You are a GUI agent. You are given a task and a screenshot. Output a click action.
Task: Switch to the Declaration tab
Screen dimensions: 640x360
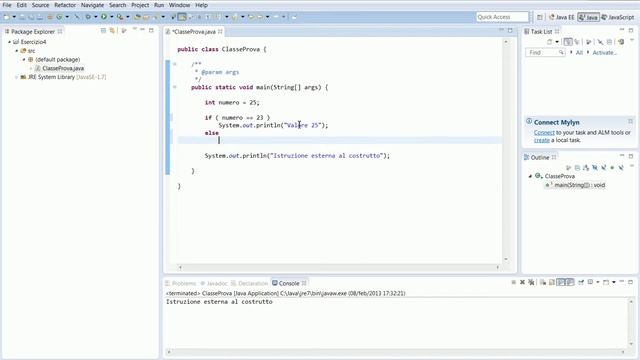249,283
